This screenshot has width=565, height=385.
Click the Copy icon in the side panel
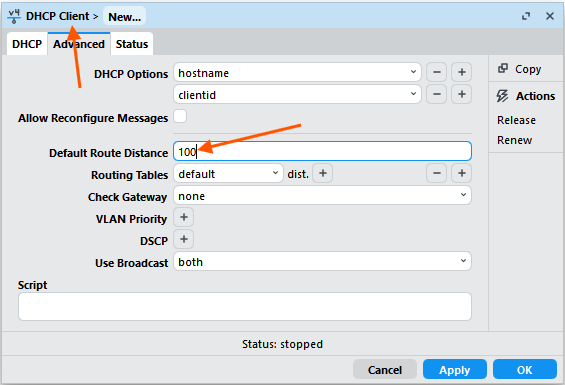[x=503, y=68]
